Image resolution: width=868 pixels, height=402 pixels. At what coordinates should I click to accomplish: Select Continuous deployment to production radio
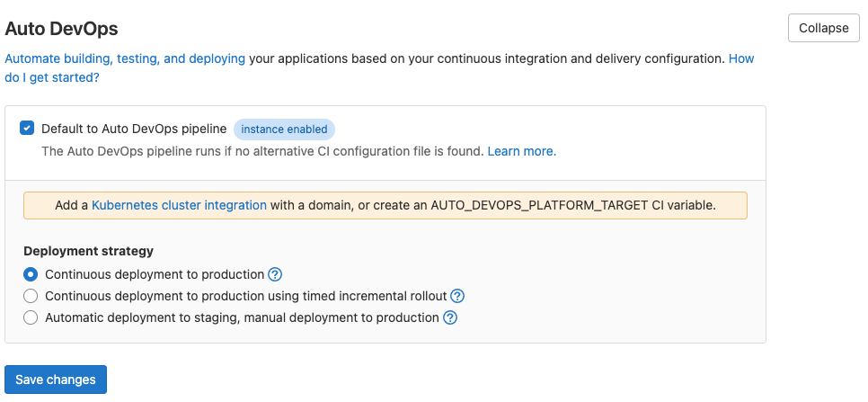(x=31, y=274)
